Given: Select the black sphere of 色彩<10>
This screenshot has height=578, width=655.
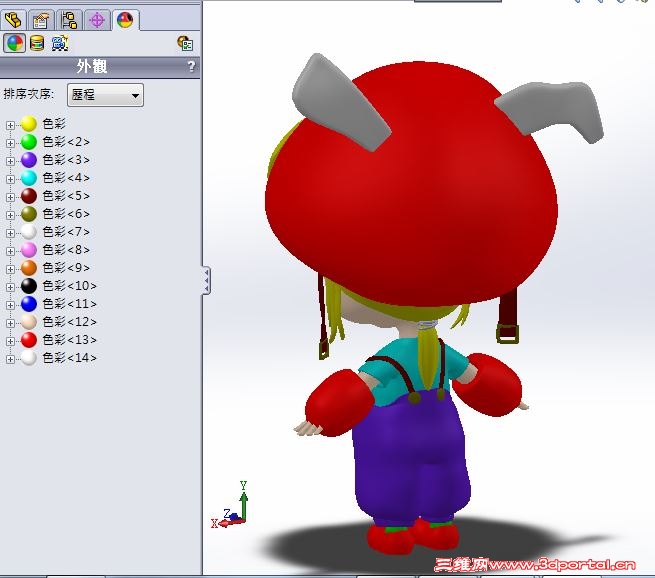Looking at the screenshot, I should [29, 286].
